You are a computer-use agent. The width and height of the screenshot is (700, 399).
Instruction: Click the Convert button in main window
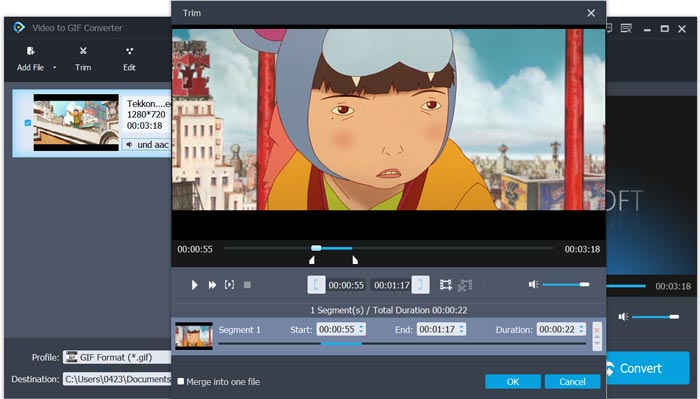[647, 368]
